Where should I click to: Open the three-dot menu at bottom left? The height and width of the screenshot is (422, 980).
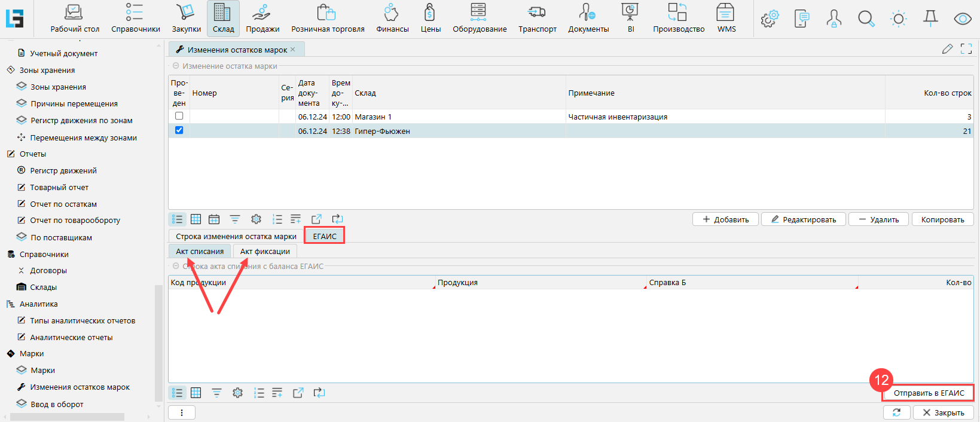(182, 412)
